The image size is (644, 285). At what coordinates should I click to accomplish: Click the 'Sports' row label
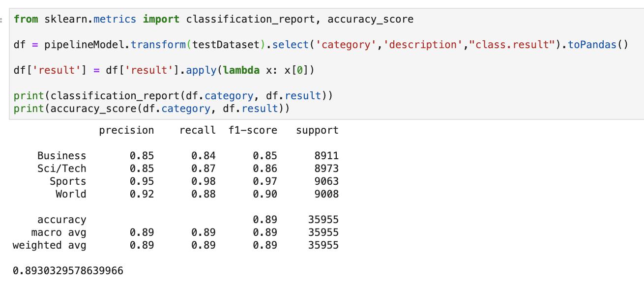coord(68,181)
